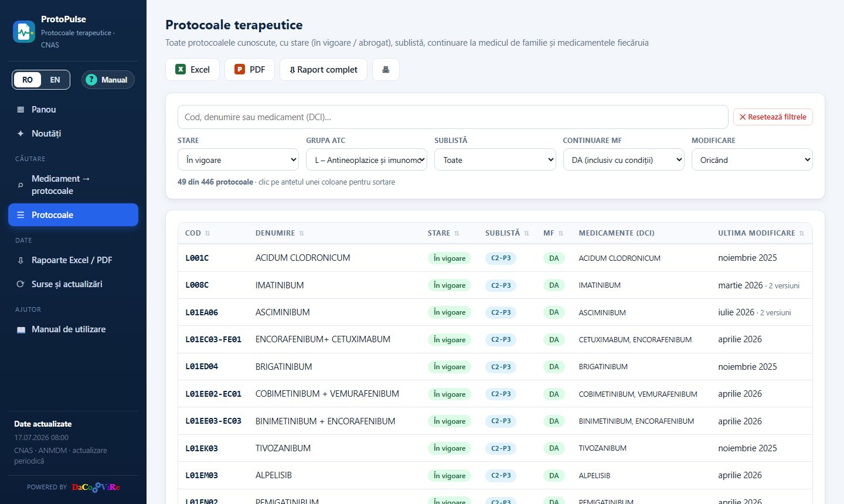Click the Manual de utilizare book icon
The image size is (844, 504).
pos(21,330)
